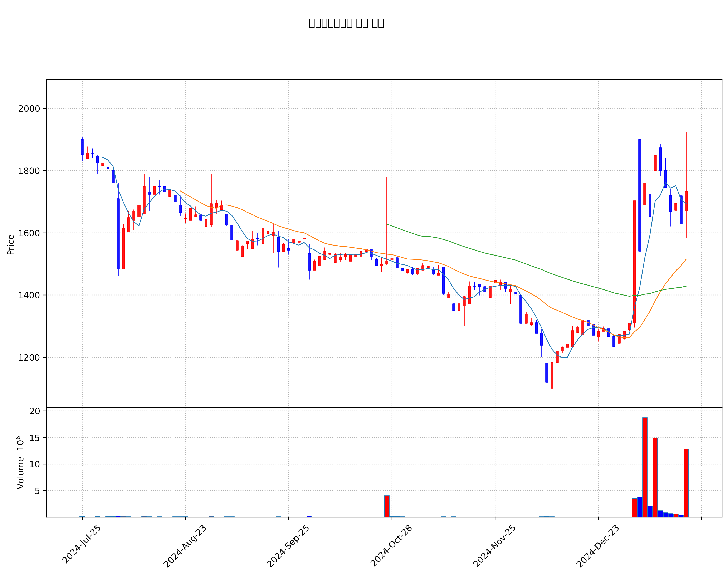Click the isolated red volume bar near Oct-28
The height and width of the screenshot is (575, 728).
tap(386, 506)
